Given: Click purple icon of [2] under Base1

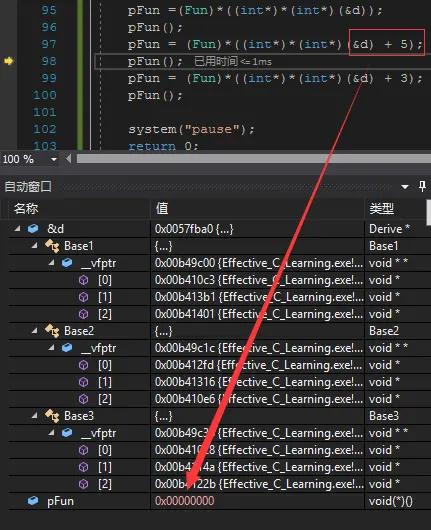Looking at the screenshot, I should [83, 314].
